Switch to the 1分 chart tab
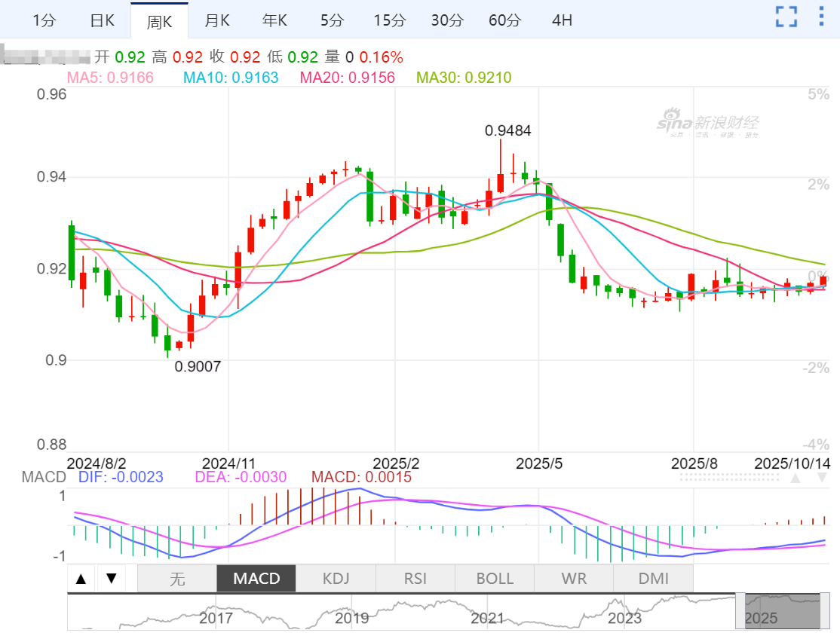The width and height of the screenshot is (840, 636). (44, 20)
